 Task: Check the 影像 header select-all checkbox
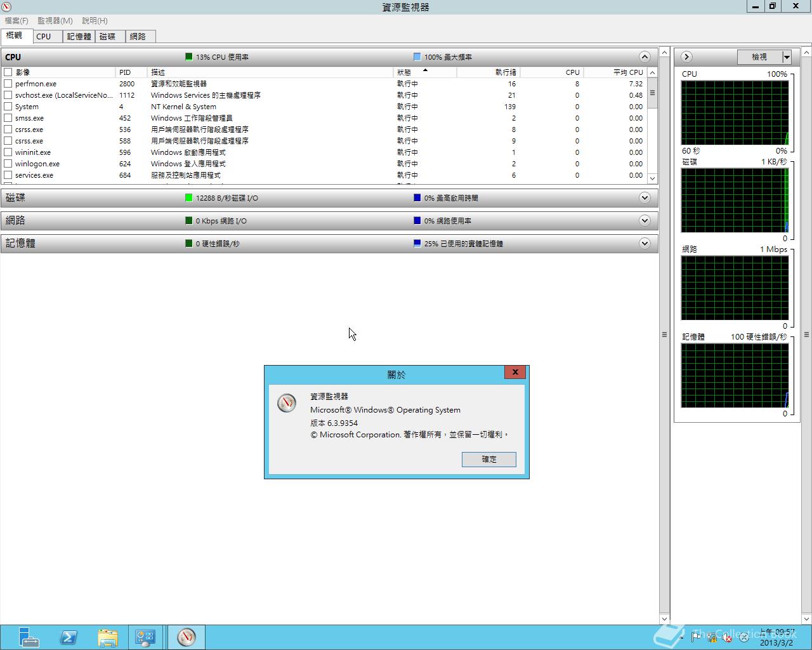point(8,72)
